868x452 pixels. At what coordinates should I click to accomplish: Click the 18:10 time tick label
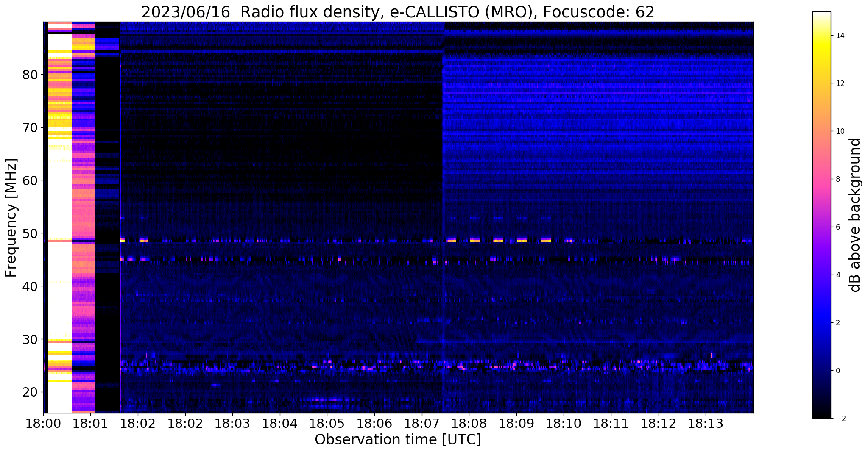click(x=564, y=423)
